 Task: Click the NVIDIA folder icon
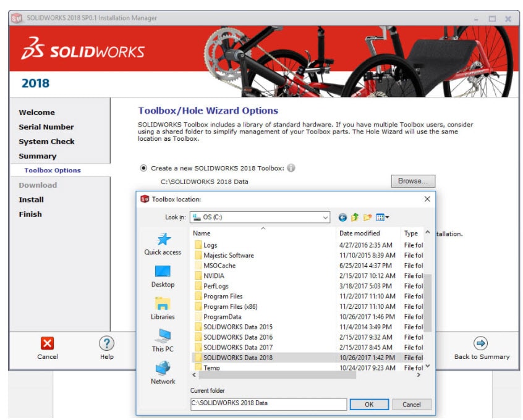pyautogui.click(x=198, y=276)
